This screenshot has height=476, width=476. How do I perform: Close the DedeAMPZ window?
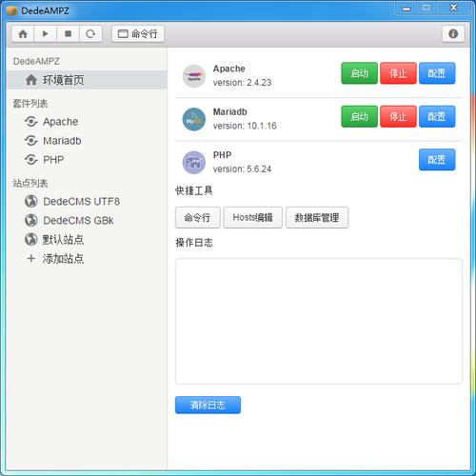tap(454, 9)
